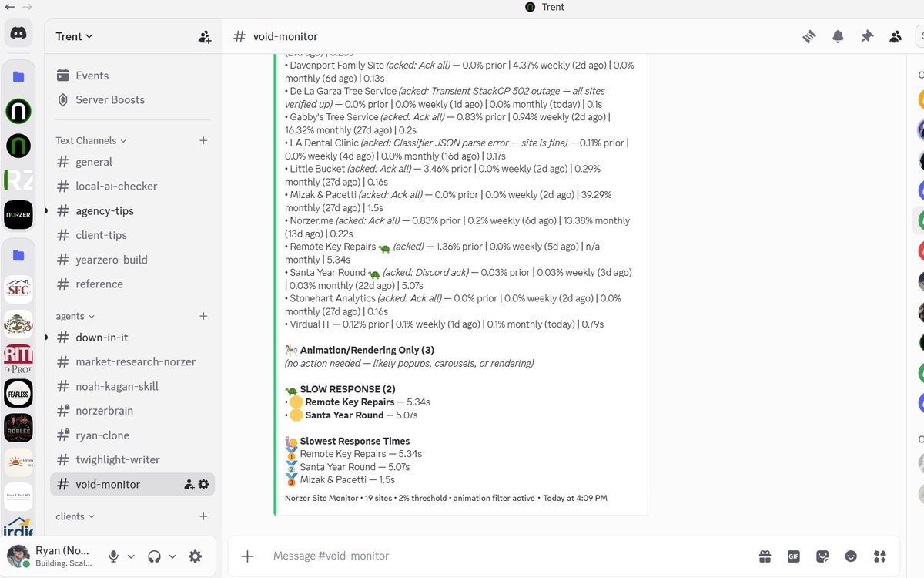
Task: Open the apps launcher icon
Action: pos(880,556)
